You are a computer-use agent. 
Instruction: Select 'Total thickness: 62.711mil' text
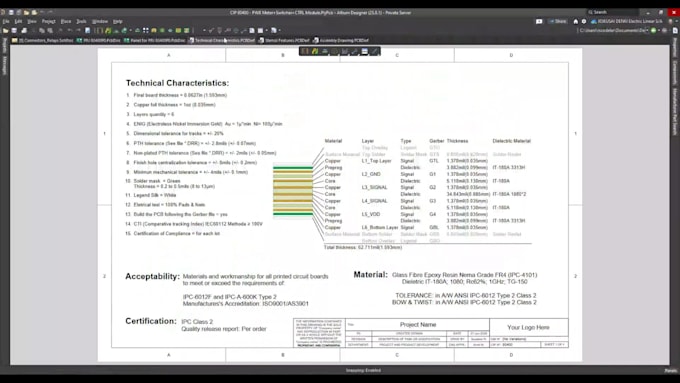click(x=363, y=247)
